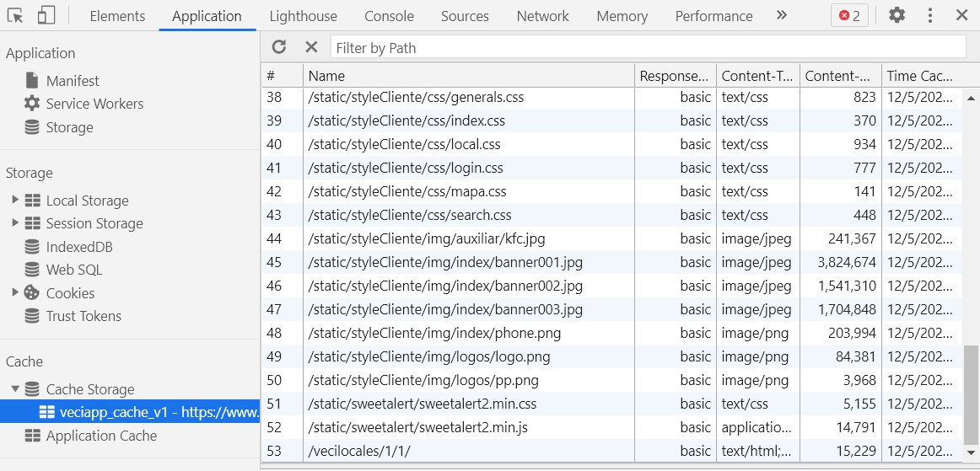Refresh the cache entries list

pos(279,47)
